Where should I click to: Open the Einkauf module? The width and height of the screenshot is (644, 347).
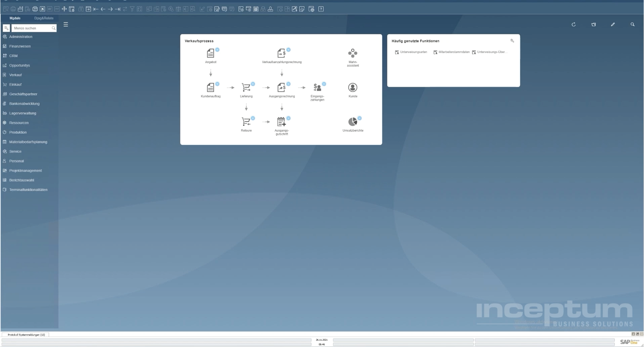click(15, 85)
